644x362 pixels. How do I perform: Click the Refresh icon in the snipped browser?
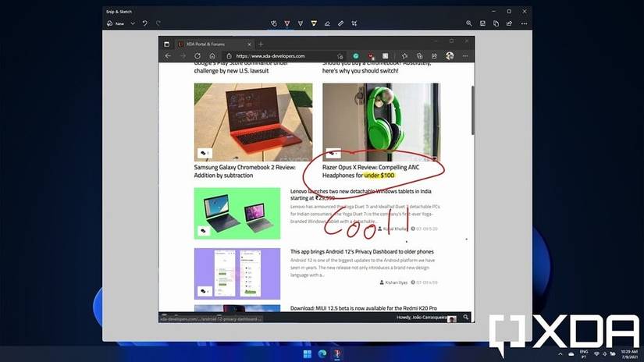tap(197, 56)
